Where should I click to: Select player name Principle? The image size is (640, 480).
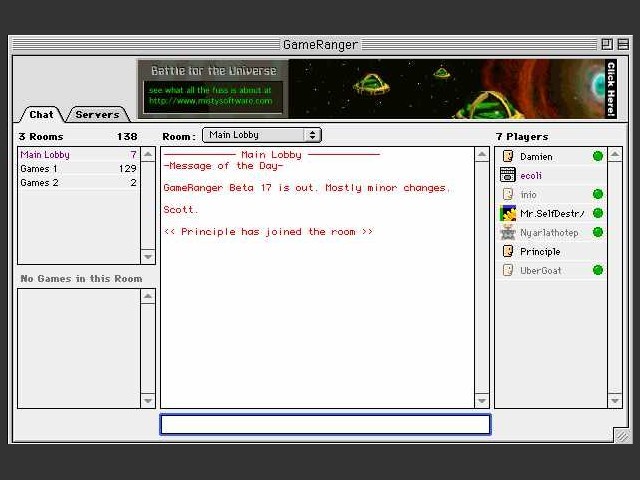(540, 252)
